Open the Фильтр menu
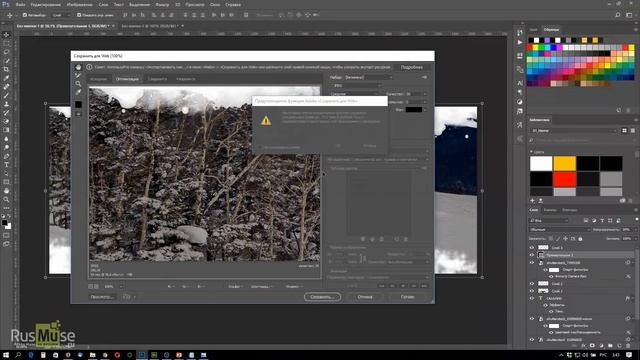This screenshot has height=360, width=640. click(x=162, y=4)
